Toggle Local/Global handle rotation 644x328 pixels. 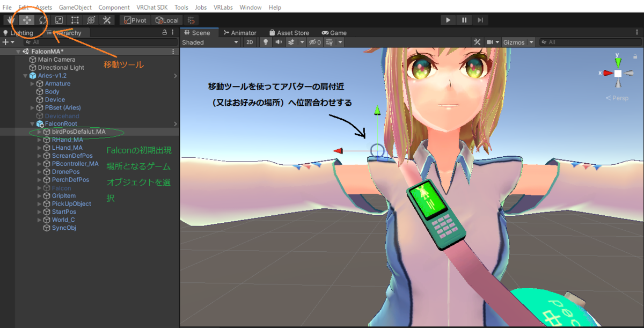click(x=167, y=20)
